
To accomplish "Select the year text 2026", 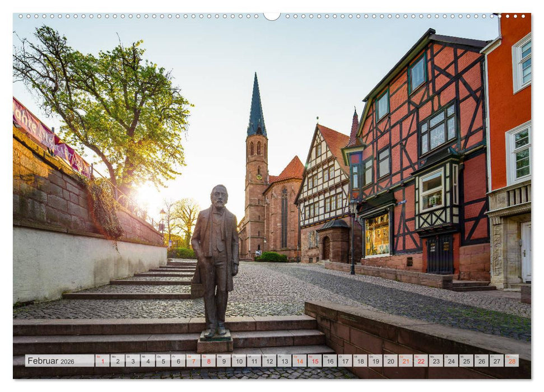I will tap(67, 362).
